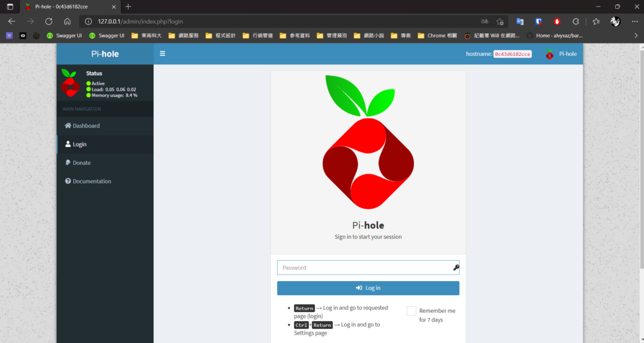Image resolution: width=644 pixels, height=343 pixels.
Task: Expand the 行銷管道 bookmark folder
Action: [x=258, y=36]
